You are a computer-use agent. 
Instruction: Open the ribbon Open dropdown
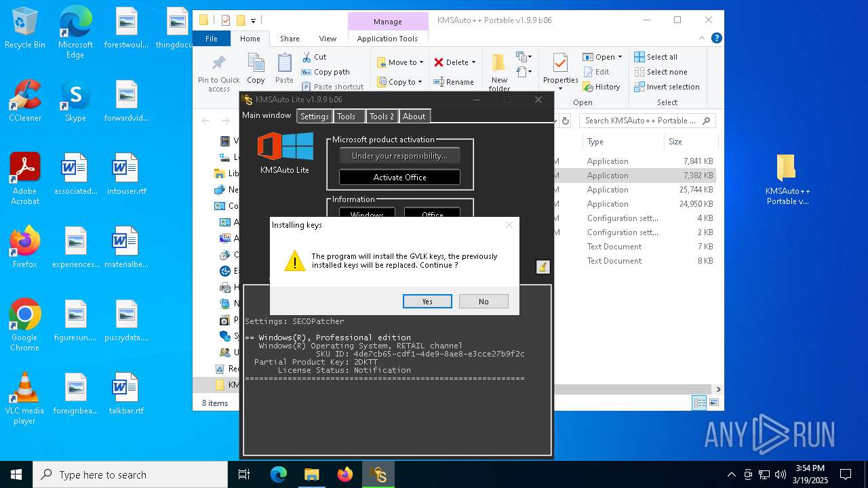(x=604, y=57)
